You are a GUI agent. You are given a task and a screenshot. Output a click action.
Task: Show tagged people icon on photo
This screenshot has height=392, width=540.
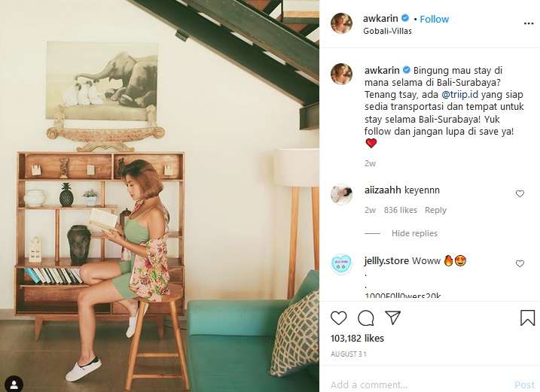coord(14,384)
